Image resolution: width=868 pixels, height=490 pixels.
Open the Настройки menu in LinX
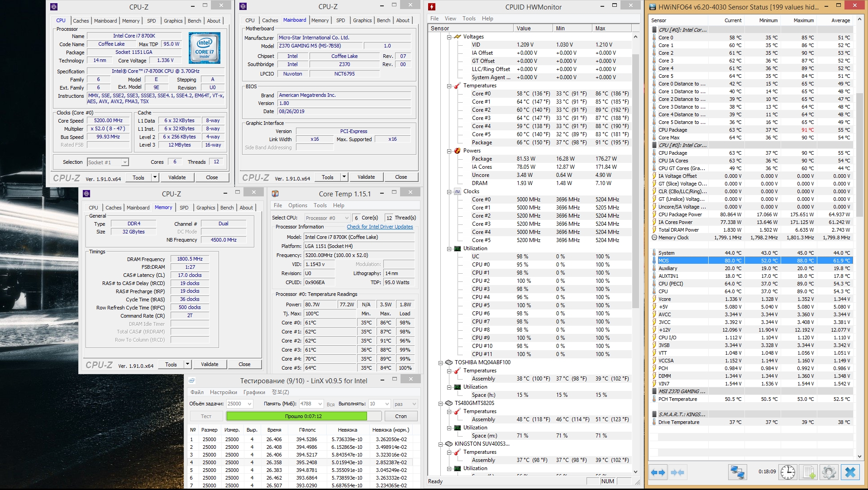[223, 392]
